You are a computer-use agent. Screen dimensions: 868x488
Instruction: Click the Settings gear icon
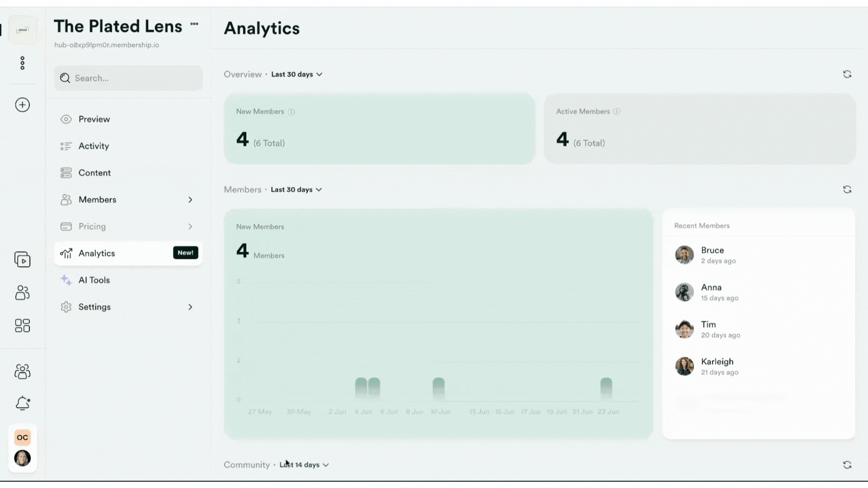pyautogui.click(x=66, y=307)
